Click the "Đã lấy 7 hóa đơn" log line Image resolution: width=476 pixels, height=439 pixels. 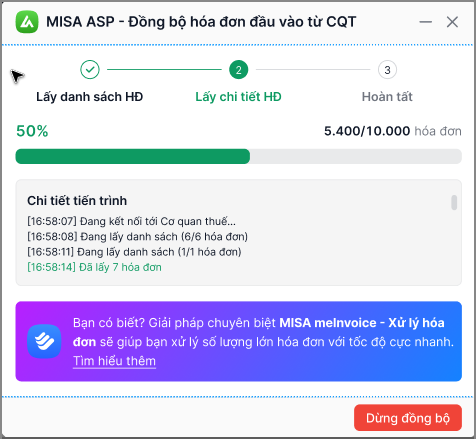[x=94, y=267]
